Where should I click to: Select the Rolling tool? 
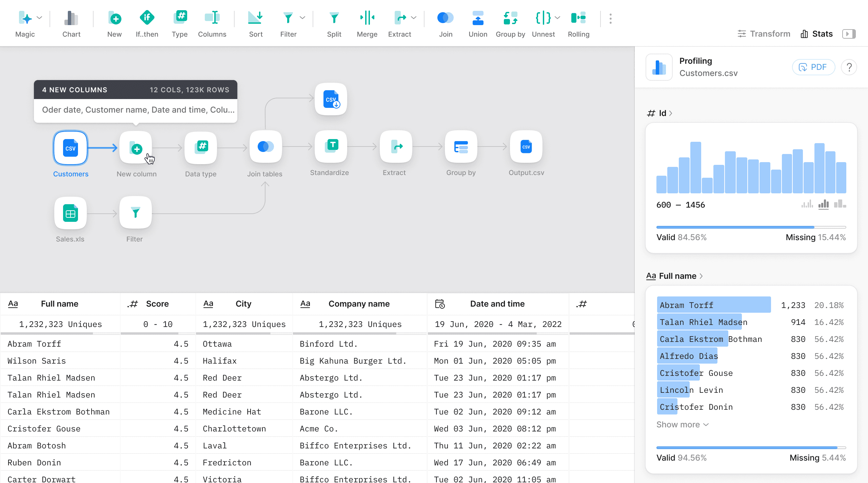578,24
